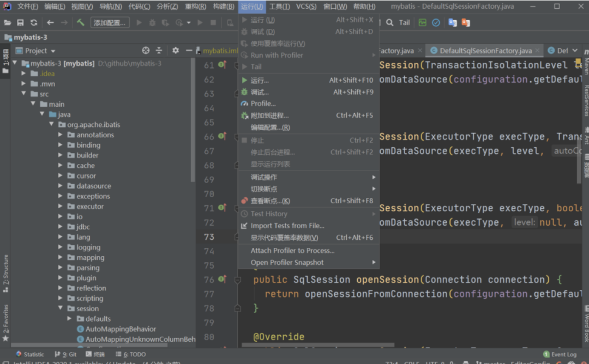The height and width of the screenshot is (364, 589).
Task: Collapse the src folder
Action: [x=23, y=93]
